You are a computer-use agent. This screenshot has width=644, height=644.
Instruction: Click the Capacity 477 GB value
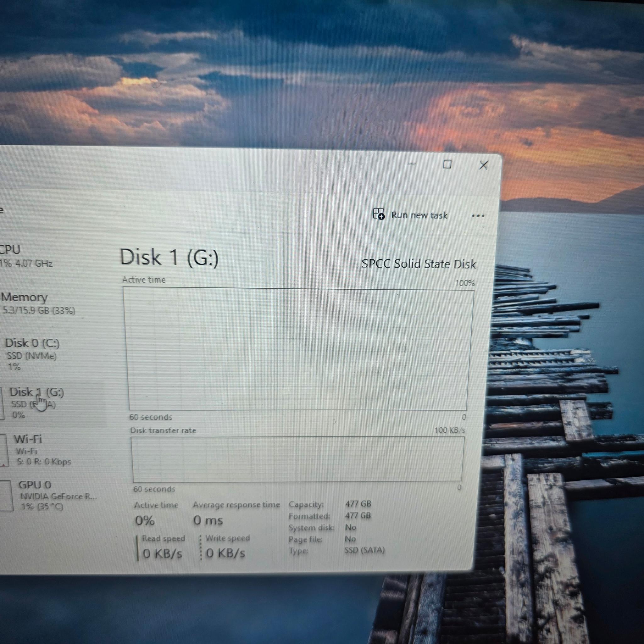(358, 504)
